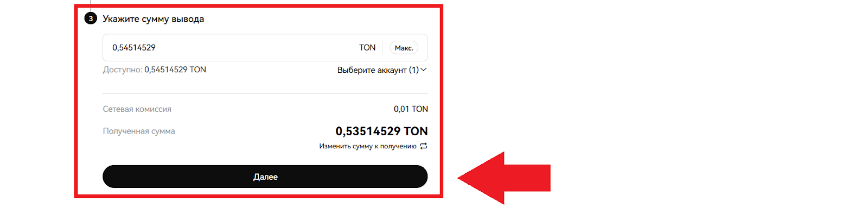The image size is (868, 220).
Task: Click the swap arrows icon beside Изменить сумму
Action: tap(424, 146)
